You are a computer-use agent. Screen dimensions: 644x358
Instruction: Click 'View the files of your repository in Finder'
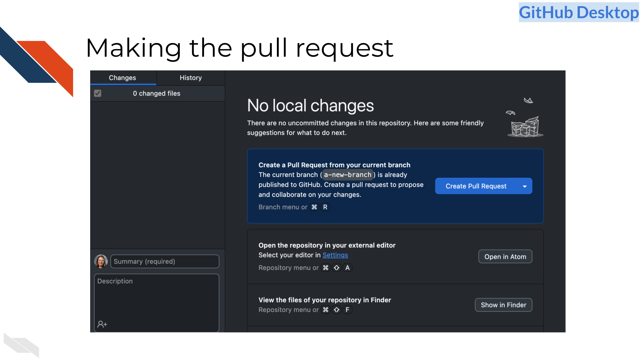coord(325,300)
